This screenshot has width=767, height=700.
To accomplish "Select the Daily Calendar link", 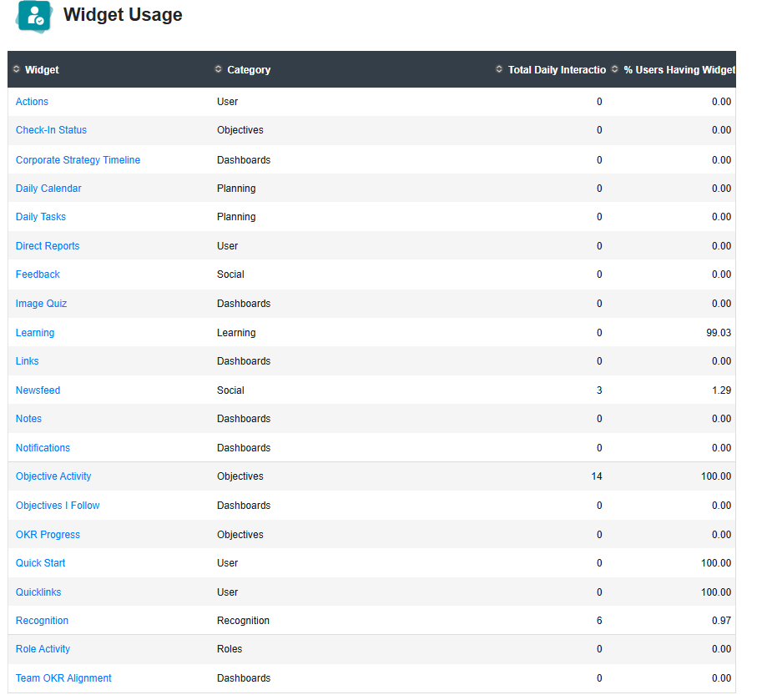I will tap(48, 189).
